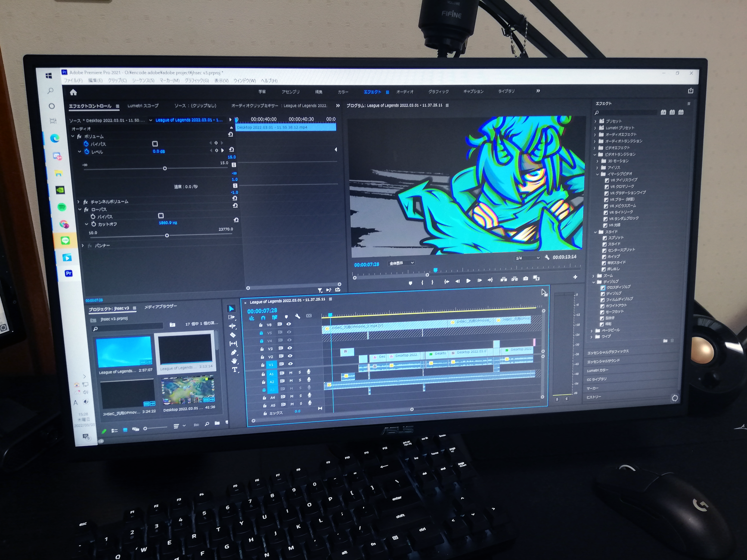This screenshot has height=560, width=747.
Task: Select the Pen tool
Action: coord(234,352)
